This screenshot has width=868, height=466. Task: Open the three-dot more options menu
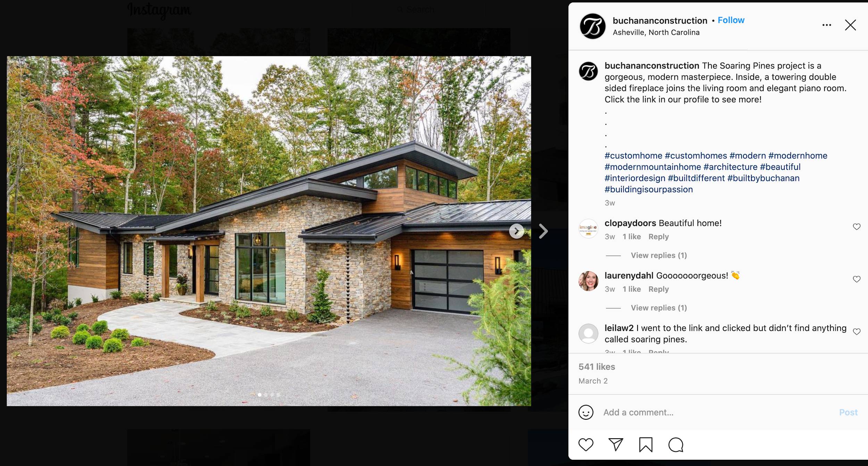tap(827, 25)
